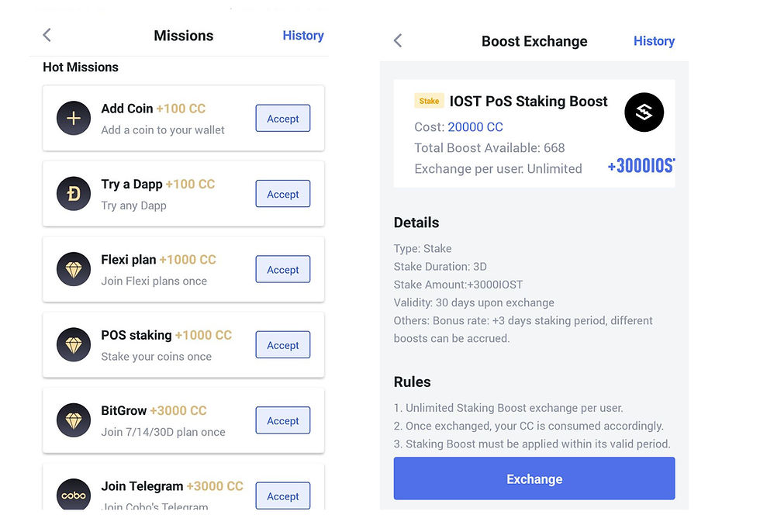Click the Add Coin plus icon
Image resolution: width=760 pixels, height=532 pixels.
pyautogui.click(x=74, y=118)
